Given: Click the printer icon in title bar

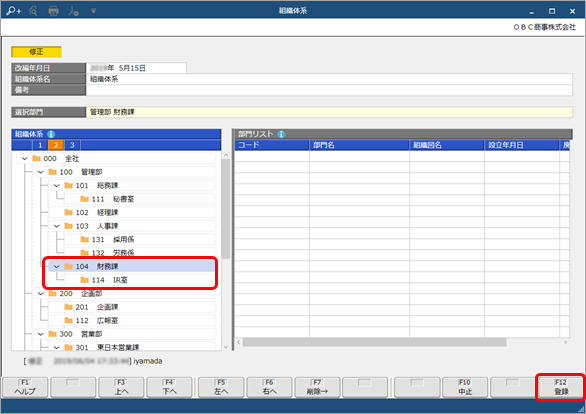Looking at the screenshot, I should (53, 11).
